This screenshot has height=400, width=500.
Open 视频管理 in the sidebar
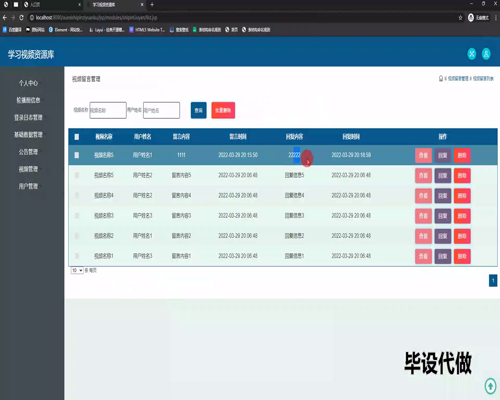click(28, 169)
